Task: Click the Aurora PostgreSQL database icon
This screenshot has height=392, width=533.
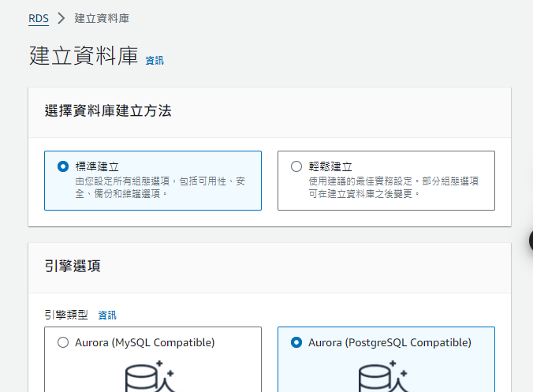Action: click(x=383, y=376)
